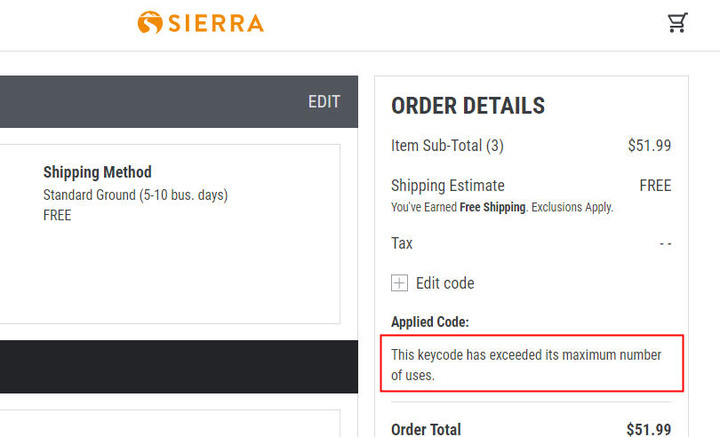
Task: Click the Item Sub-Total (3) label
Action: tap(447, 146)
